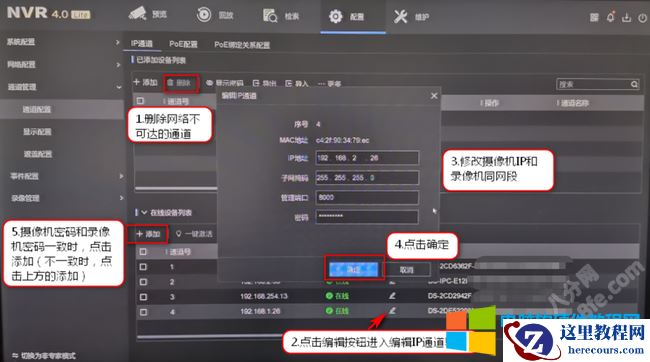Click the 显示密码 eye icon in toolbar
Viewport: 650px width, 362px height.
click(209, 83)
